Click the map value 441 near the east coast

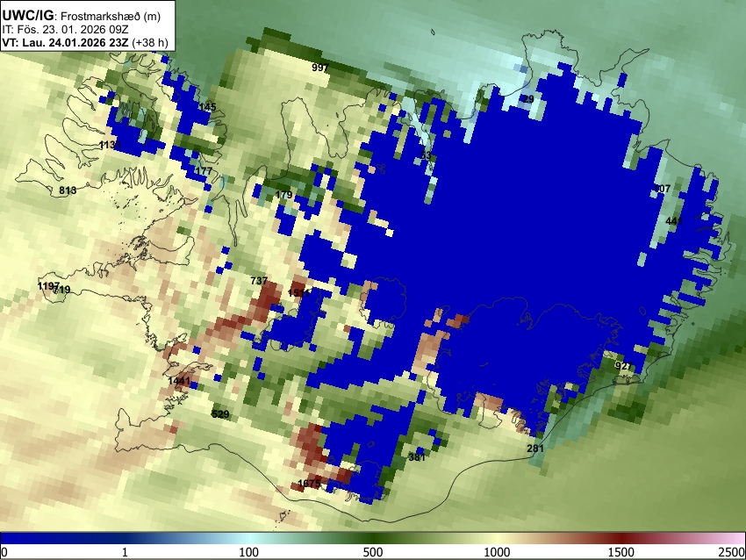674,221
